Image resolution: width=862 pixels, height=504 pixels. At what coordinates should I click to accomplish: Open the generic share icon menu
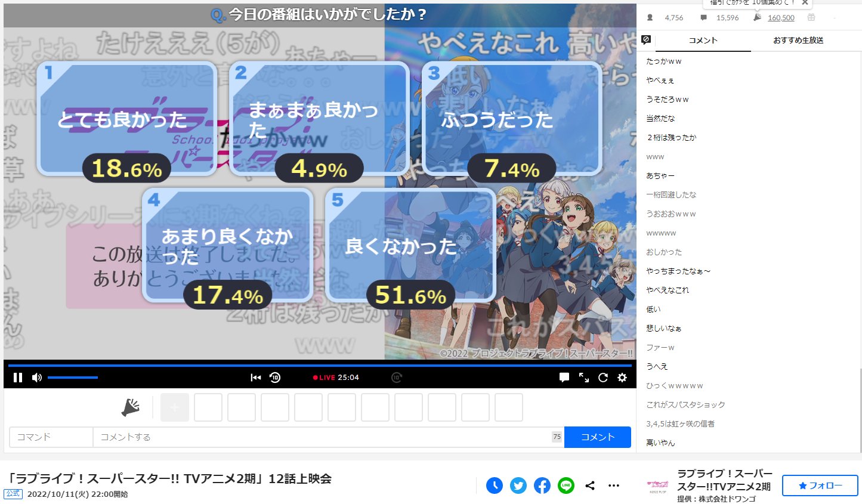590,486
